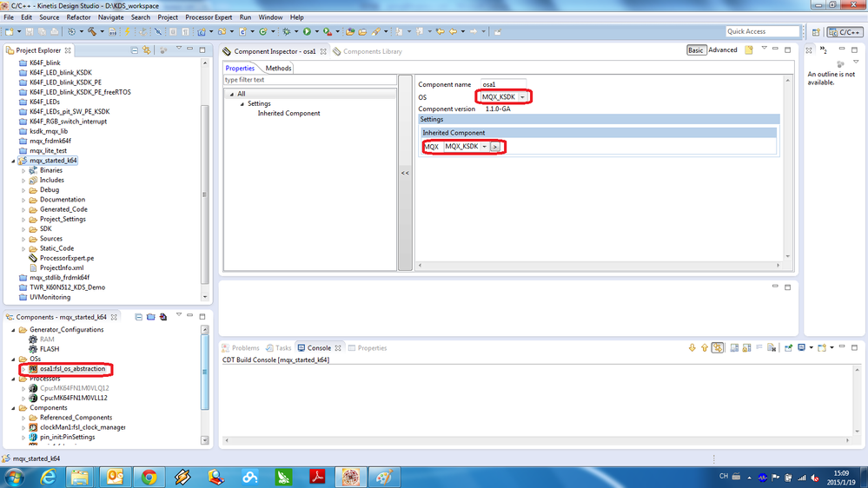Expand Cpu:MK64FN1M0VLL12 node
Image resolution: width=868 pixels, height=488 pixels.
23,399
